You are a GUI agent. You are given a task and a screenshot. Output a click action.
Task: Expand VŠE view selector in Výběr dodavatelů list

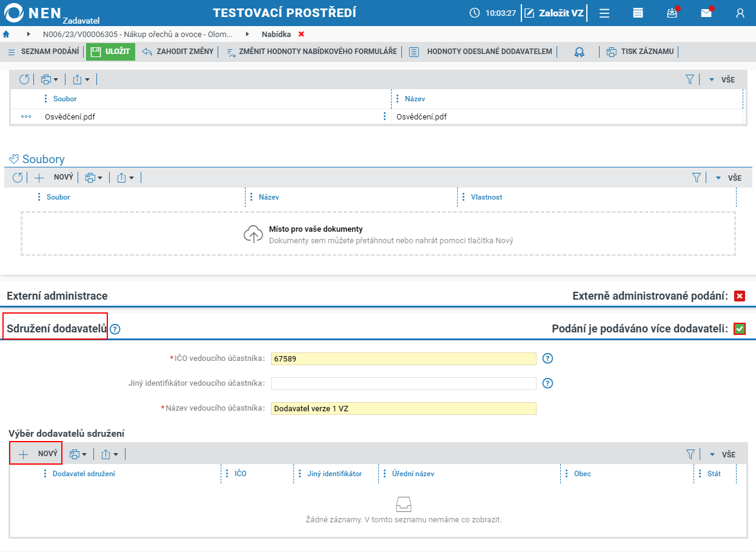pos(723,454)
